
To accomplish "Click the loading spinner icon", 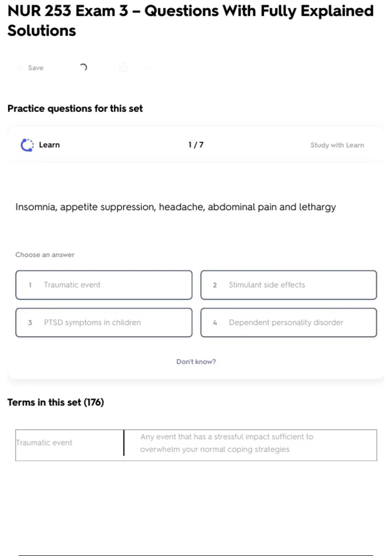I will coord(83,67).
